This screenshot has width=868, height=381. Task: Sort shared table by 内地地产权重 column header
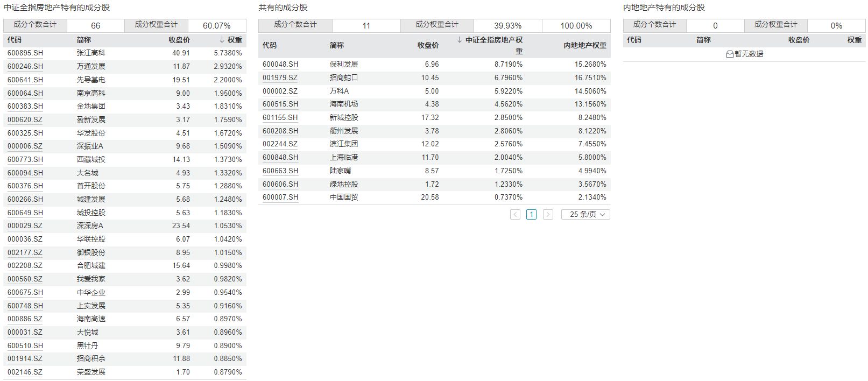click(585, 45)
